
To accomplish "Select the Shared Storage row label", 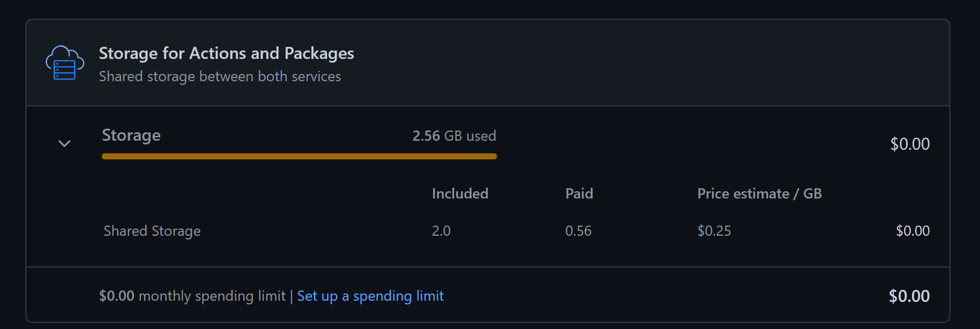I will [152, 231].
